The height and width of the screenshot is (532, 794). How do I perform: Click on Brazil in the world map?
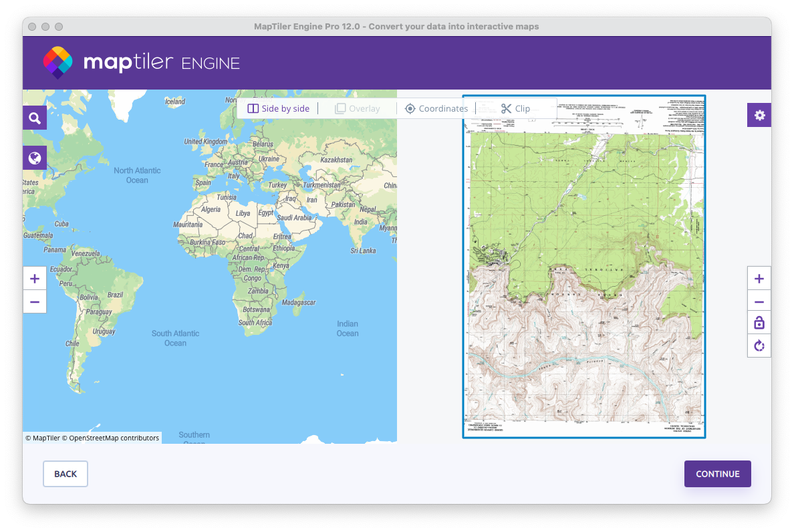[x=115, y=295]
